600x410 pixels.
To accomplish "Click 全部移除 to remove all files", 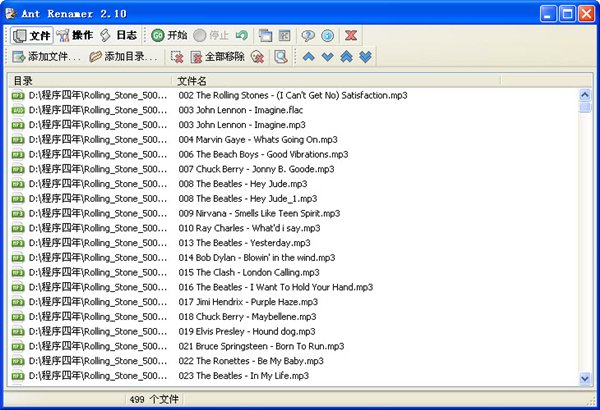I will click(x=217, y=57).
